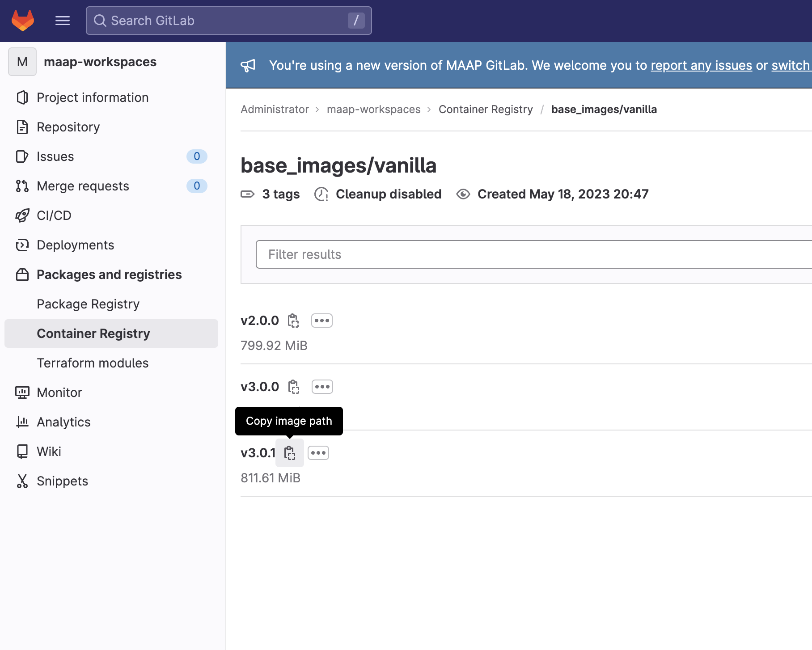Follow the report any issues link
This screenshot has width=812, height=650.
701,65
